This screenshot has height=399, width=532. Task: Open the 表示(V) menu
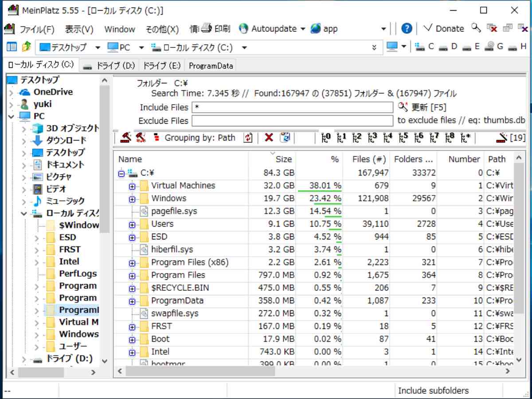tap(79, 29)
